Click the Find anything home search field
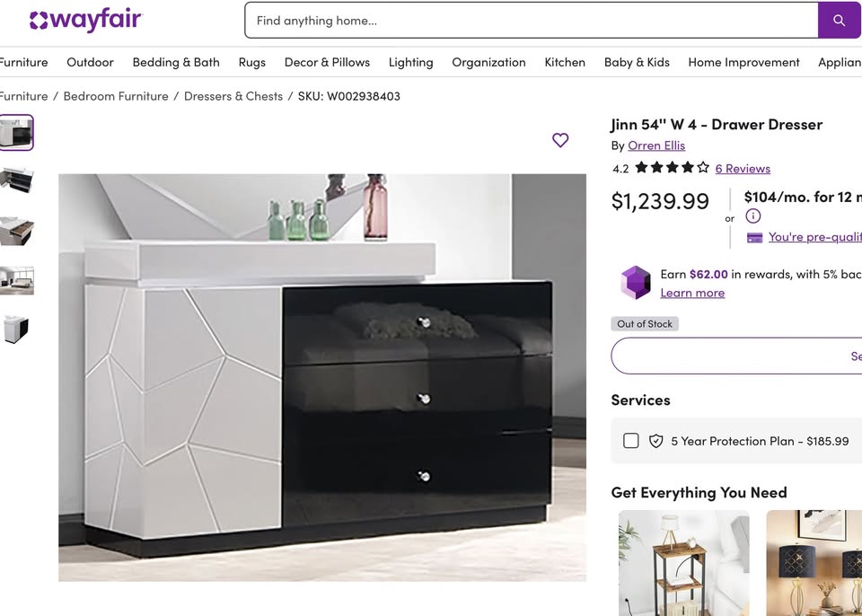Screen dimensions: 862x616 tap(531, 21)
